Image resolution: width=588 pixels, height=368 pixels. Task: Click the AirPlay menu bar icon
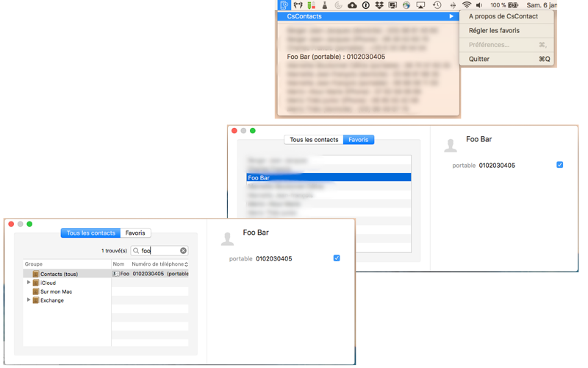click(x=420, y=5)
